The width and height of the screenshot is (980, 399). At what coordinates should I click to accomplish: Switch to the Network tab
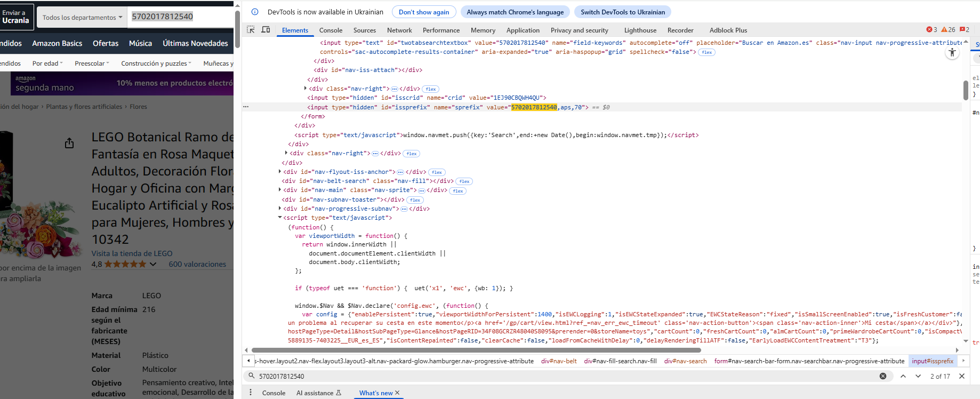point(399,30)
